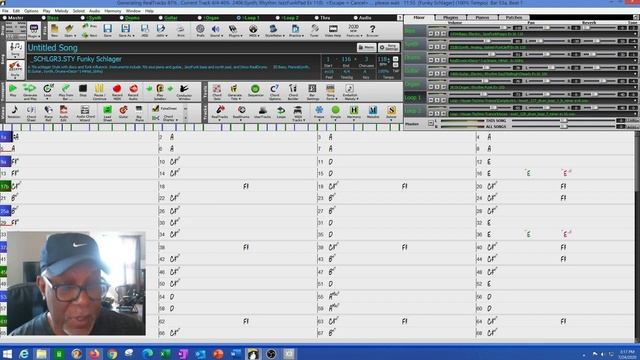
Task: Click the UserTracks icon
Action: point(262,113)
